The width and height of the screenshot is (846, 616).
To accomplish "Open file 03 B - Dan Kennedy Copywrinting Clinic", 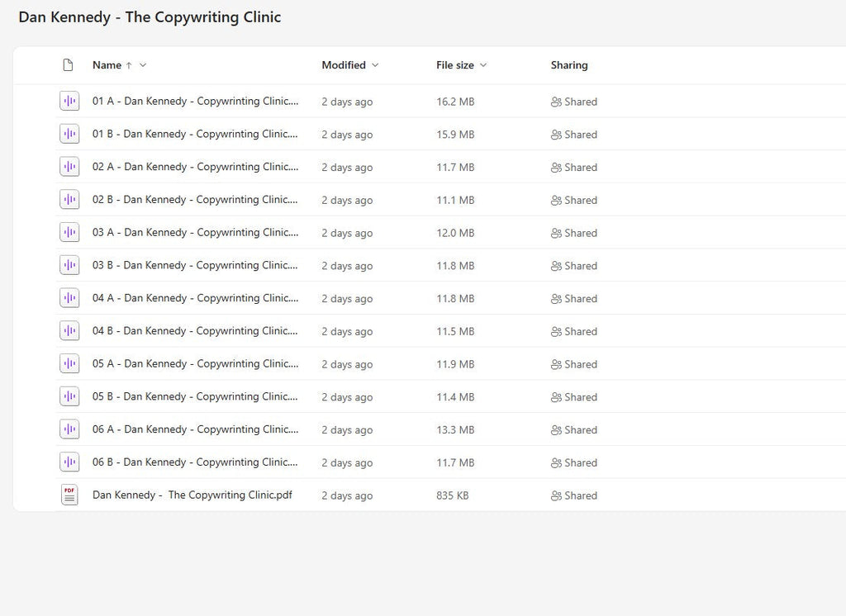I will [x=195, y=265].
